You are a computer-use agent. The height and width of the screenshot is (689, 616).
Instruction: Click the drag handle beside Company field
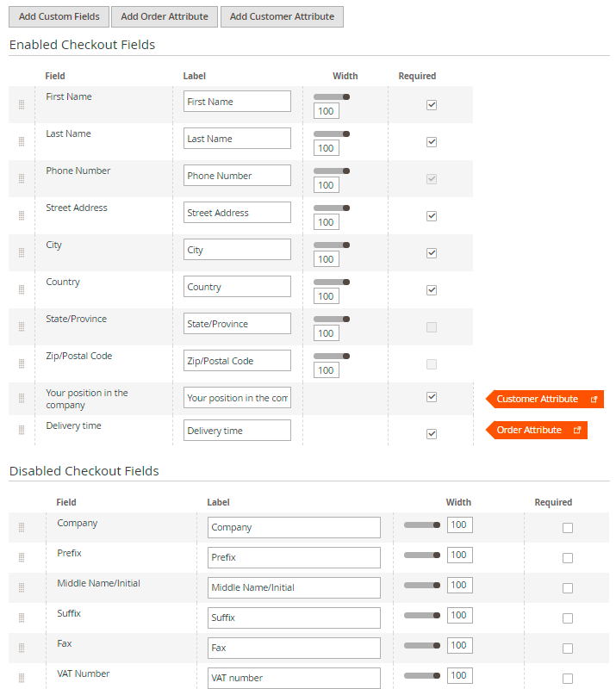[x=22, y=527]
